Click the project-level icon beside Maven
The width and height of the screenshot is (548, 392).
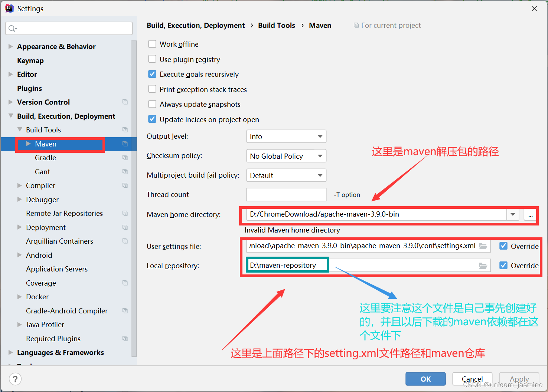coord(125,144)
